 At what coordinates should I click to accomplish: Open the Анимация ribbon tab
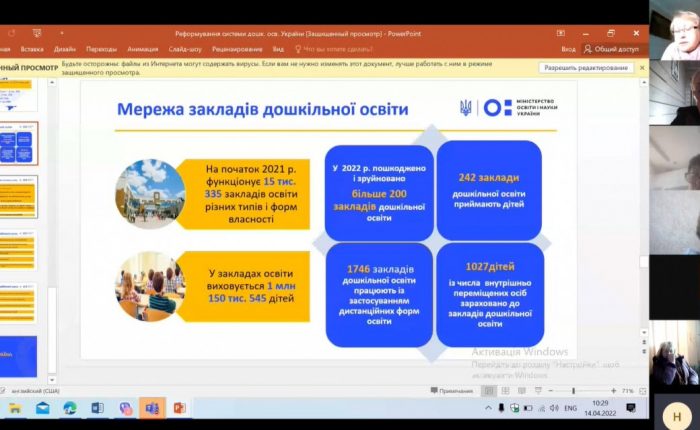143,48
